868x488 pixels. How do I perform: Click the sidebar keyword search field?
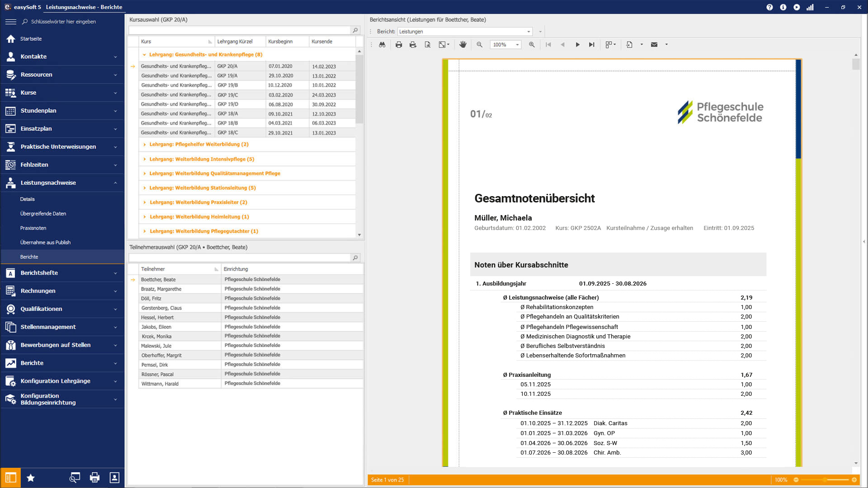63,22
